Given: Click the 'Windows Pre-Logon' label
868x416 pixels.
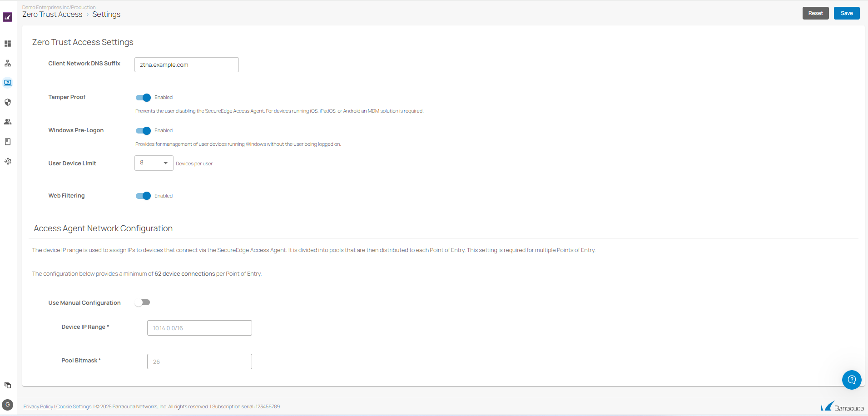Looking at the screenshot, I should click(76, 130).
